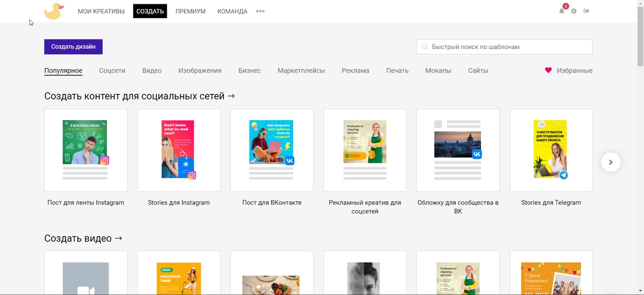Focus the Быстрый поиск по шаблонам field
Viewport: 644px width, 295px height.
(504, 47)
